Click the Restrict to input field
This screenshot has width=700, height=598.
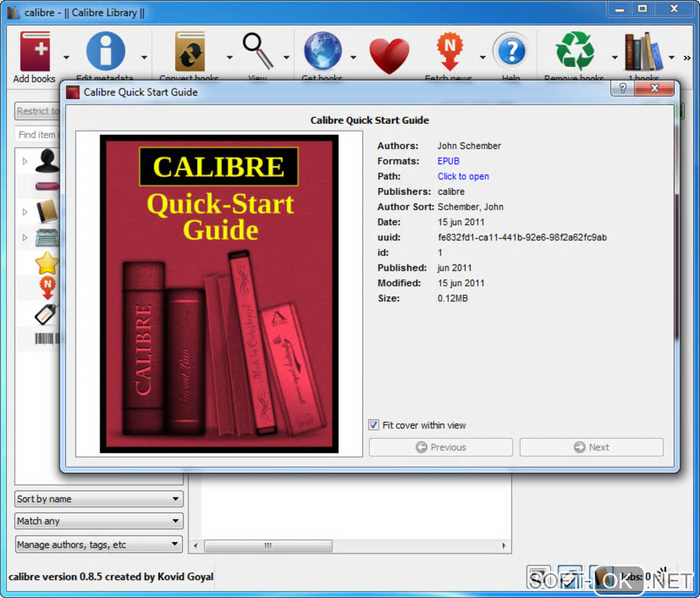[x=38, y=111]
